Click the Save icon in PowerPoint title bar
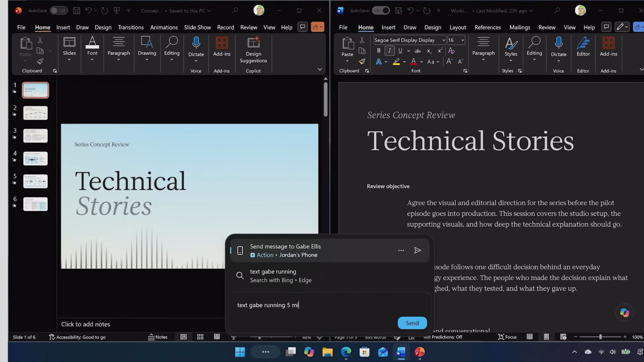Screen dimensions: 644x362 point(76,11)
